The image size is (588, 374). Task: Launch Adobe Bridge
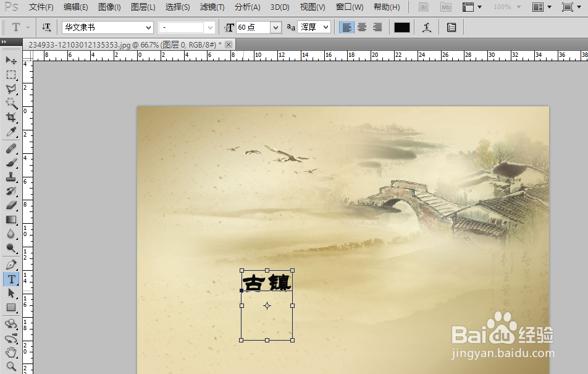tap(424, 7)
